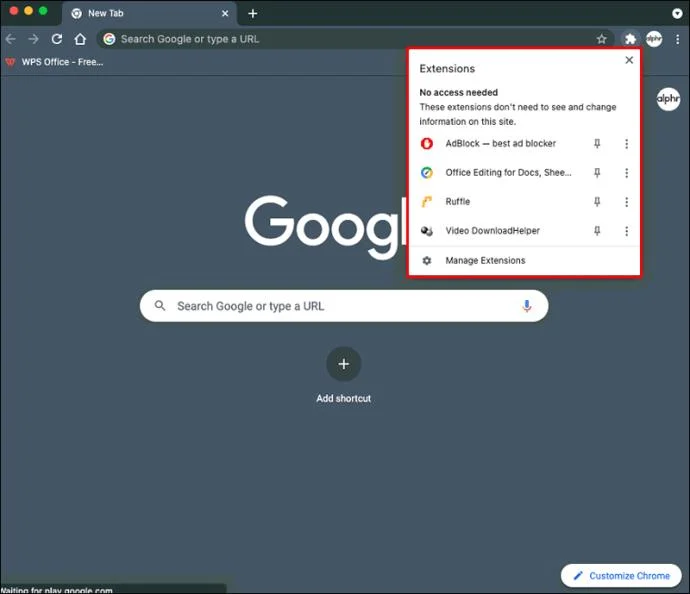Open the alphr profile avatar in toolbar

pos(654,39)
